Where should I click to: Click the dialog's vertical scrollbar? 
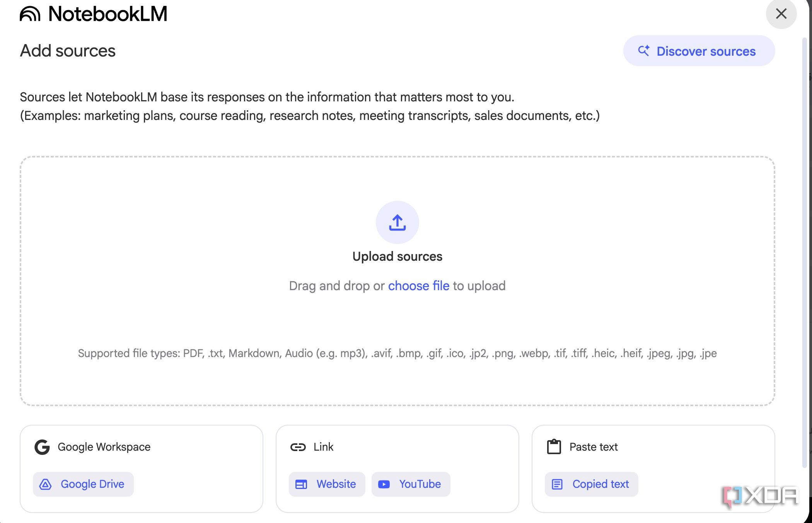[805, 251]
